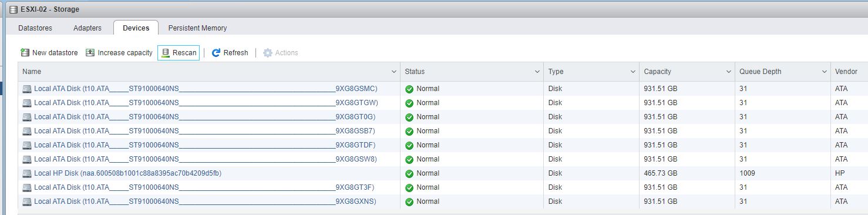Click the green Normal status icon for 9XG8GTGW

409,103
